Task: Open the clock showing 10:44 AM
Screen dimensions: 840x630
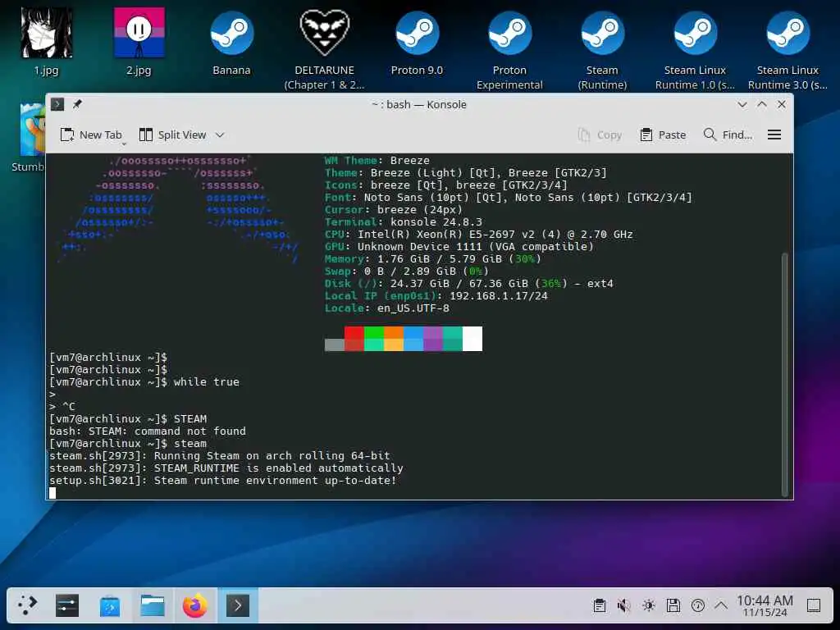Action: pyautogui.click(x=765, y=606)
